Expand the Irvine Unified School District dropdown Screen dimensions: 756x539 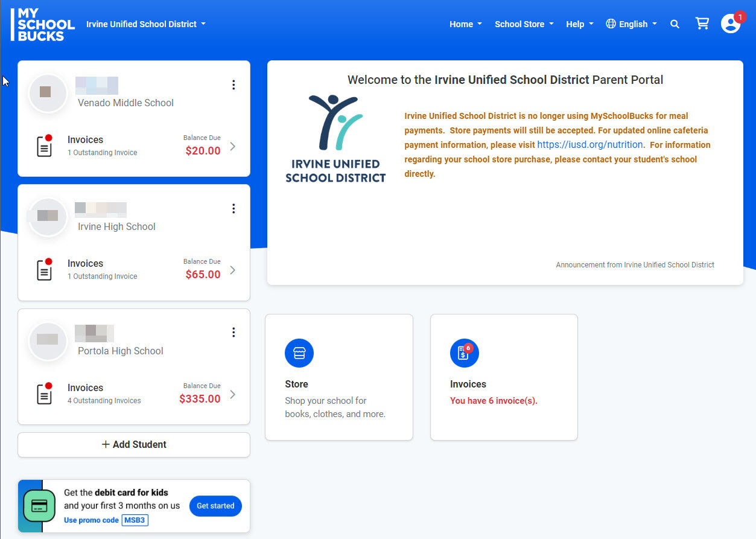pyautogui.click(x=146, y=24)
